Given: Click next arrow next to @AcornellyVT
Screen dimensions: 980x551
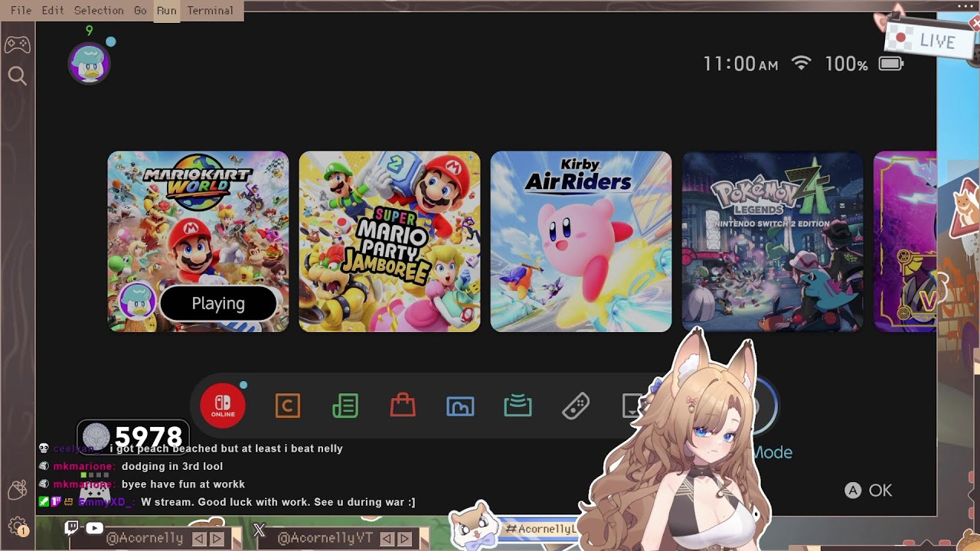Looking at the screenshot, I should pos(404,539).
